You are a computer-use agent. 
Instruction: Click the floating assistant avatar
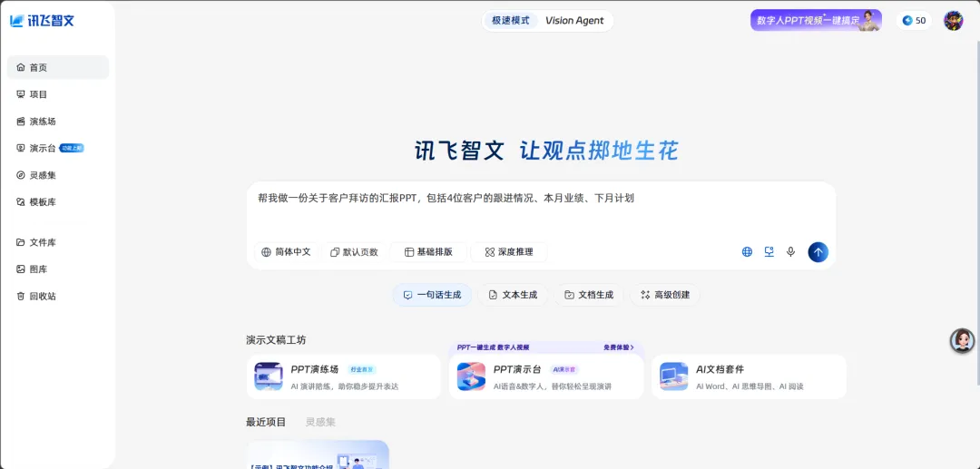962,340
